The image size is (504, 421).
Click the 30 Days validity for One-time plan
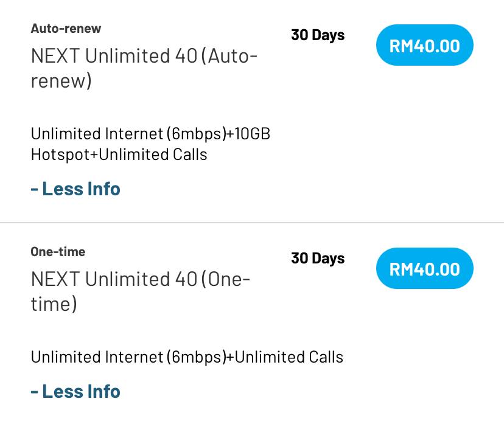point(317,258)
